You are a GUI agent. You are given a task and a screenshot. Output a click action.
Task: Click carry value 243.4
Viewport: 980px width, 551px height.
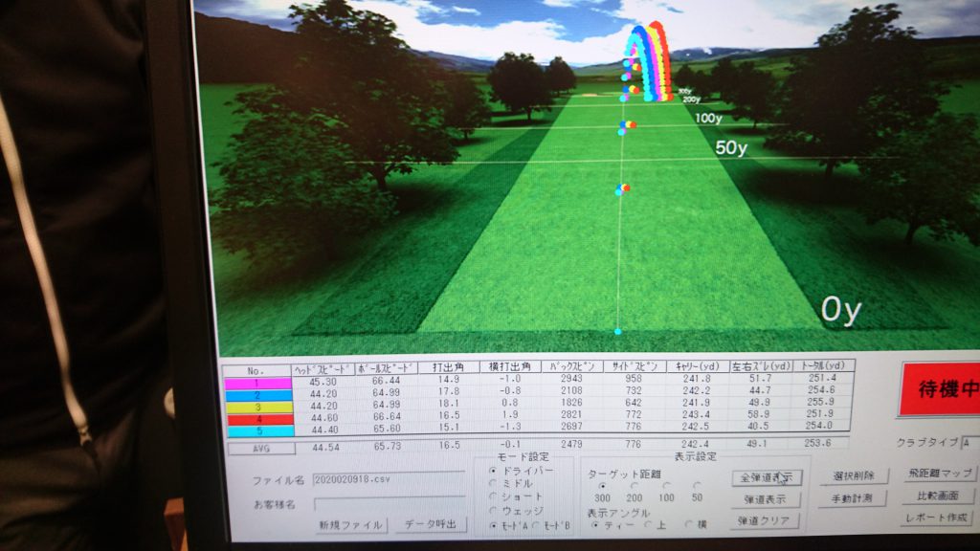[697, 414]
